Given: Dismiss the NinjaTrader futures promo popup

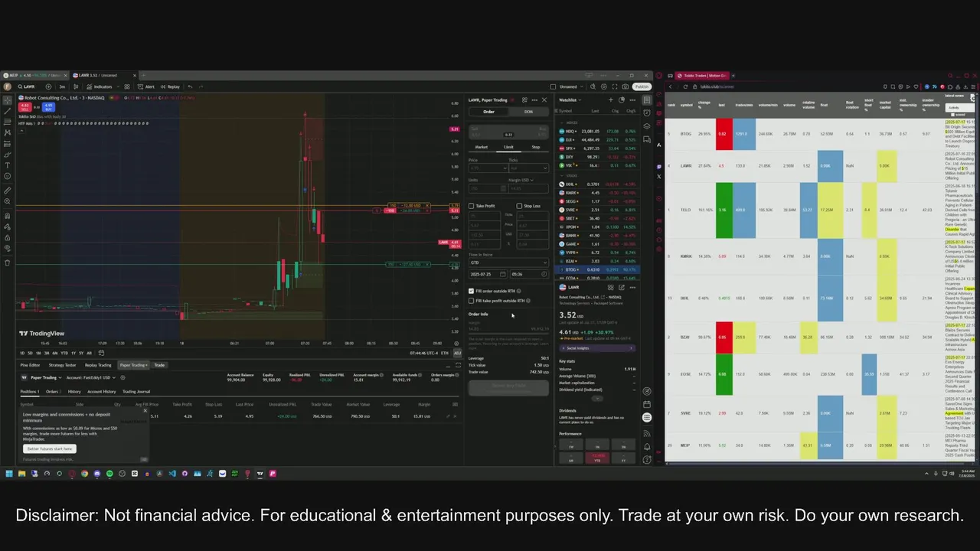Looking at the screenshot, I should [x=145, y=411].
